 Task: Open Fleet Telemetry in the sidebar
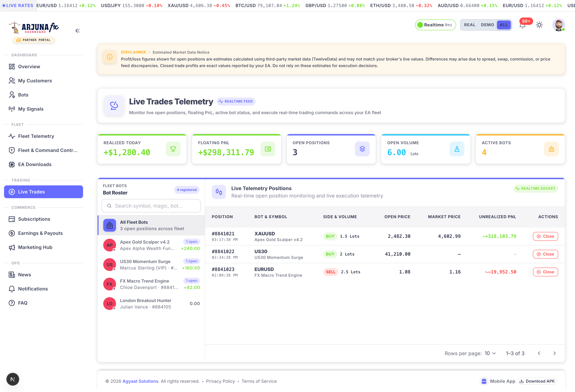[x=44, y=136]
